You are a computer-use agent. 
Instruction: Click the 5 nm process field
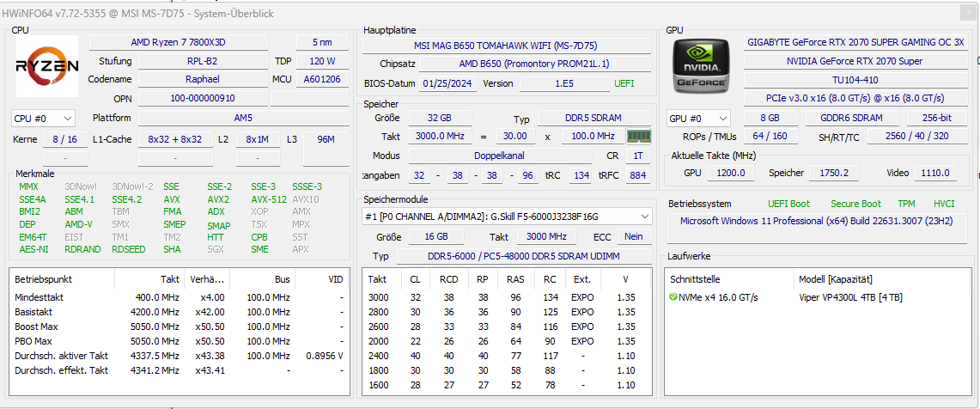322,42
